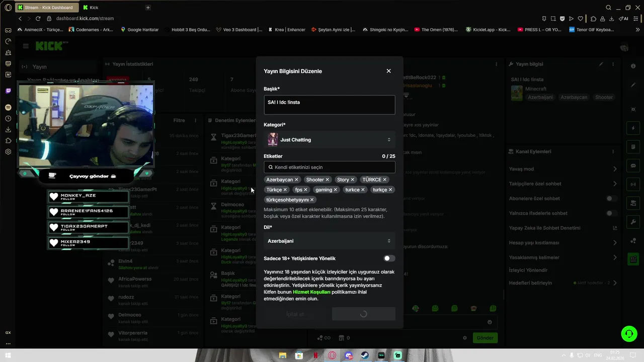The height and width of the screenshot is (362, 644).
Task: Open the Google Haritalar bookmark
Action: tap(139, 30)
